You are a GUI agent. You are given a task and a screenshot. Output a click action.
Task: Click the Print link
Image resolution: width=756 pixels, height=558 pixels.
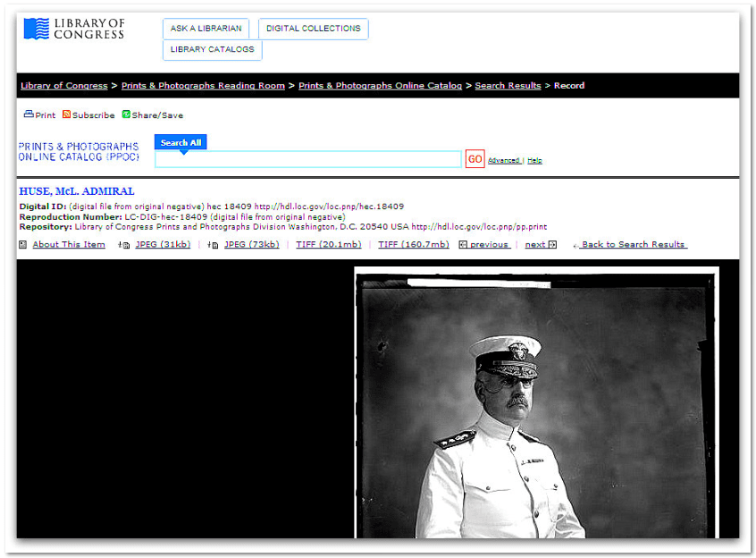tap(46, 115)
